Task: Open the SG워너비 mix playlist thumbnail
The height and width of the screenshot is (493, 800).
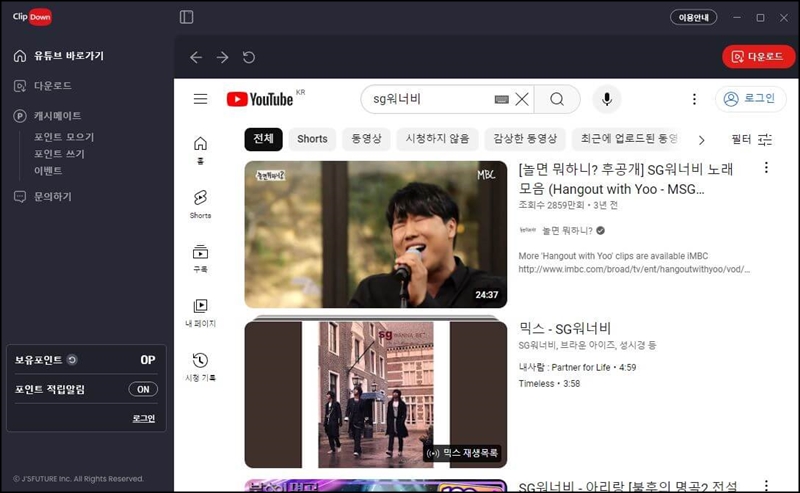Action: (x=376, y=395)
